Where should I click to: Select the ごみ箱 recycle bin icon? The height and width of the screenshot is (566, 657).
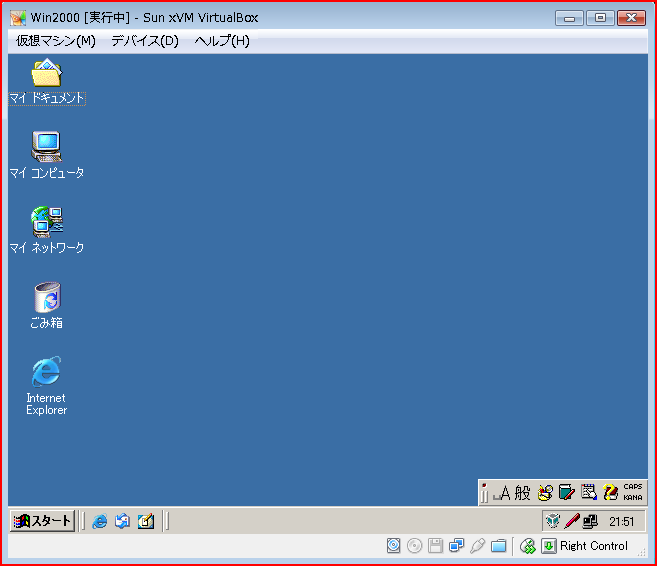[x=47, y=305]
